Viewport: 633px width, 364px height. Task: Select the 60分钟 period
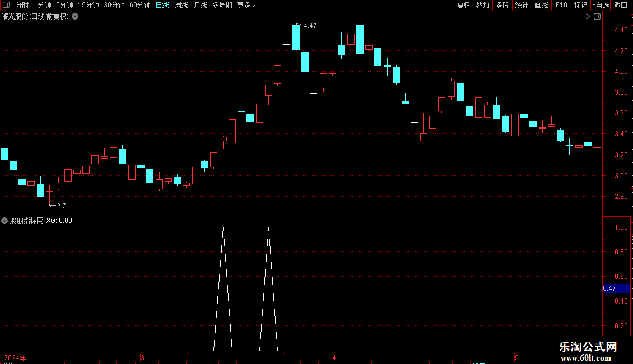coord(140,5)
